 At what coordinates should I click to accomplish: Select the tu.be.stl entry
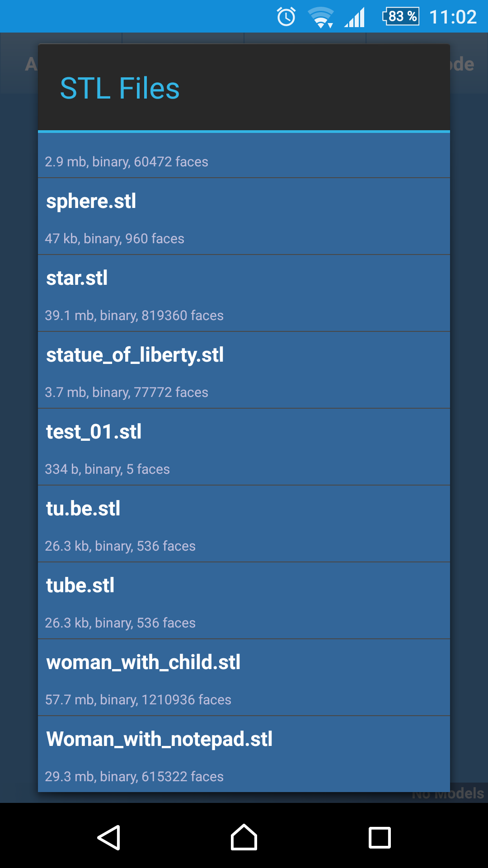tap(244, 524)
